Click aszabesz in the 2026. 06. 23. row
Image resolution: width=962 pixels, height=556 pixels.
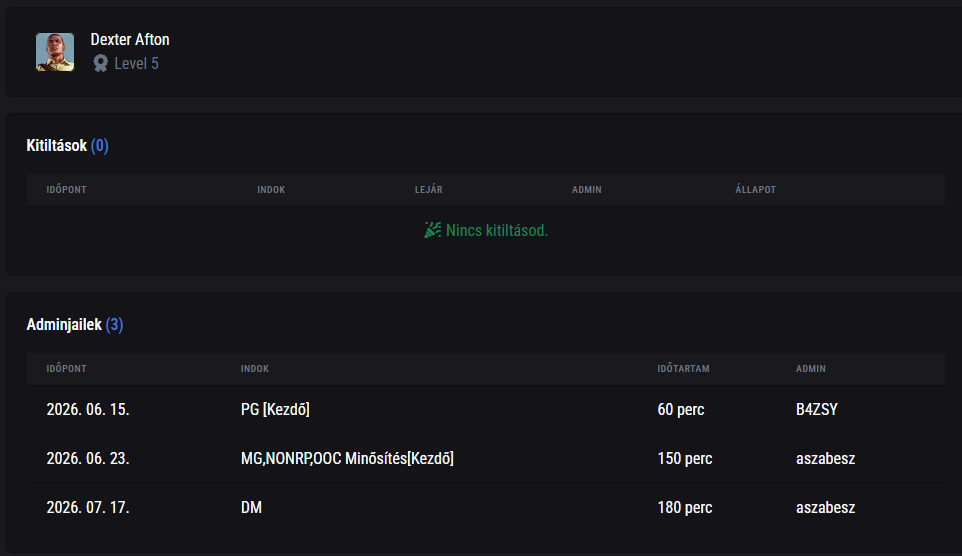(x=825, y=458)
